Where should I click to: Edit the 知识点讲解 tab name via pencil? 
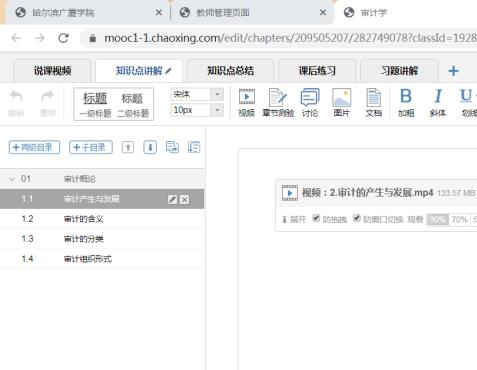[x=168, y=71]
